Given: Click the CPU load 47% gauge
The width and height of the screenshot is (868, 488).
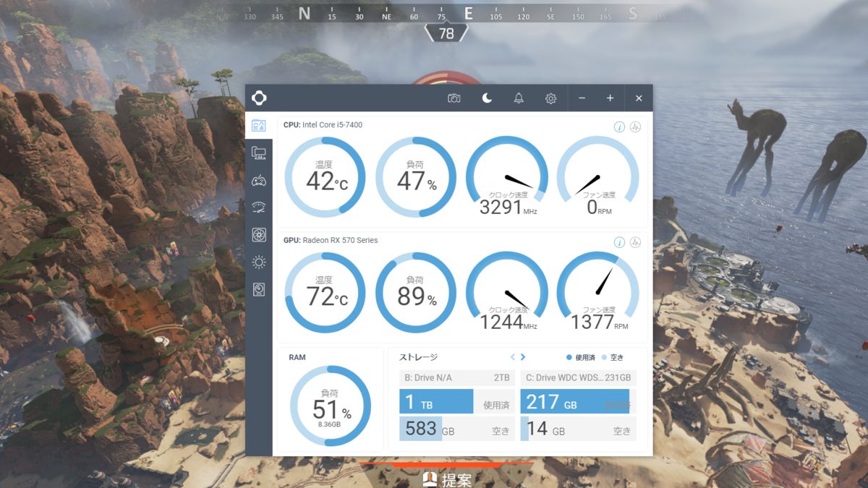Looking at the screenshot, I should (x=416, y=177).
